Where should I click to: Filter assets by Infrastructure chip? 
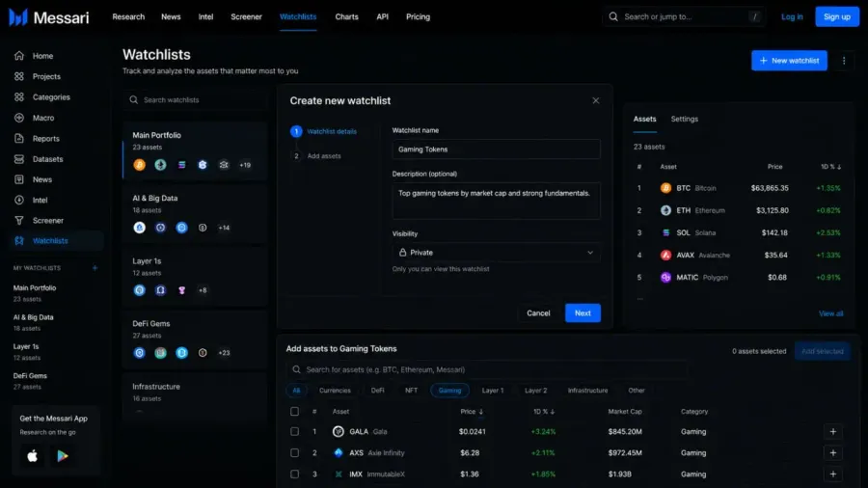pyautogui.click(x=587, y=391)
